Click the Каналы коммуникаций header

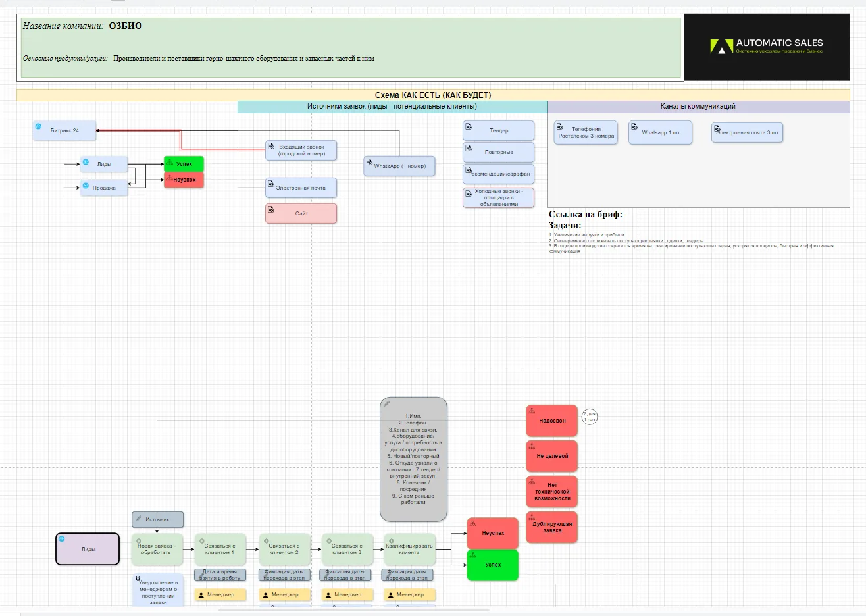click(698, 107)
